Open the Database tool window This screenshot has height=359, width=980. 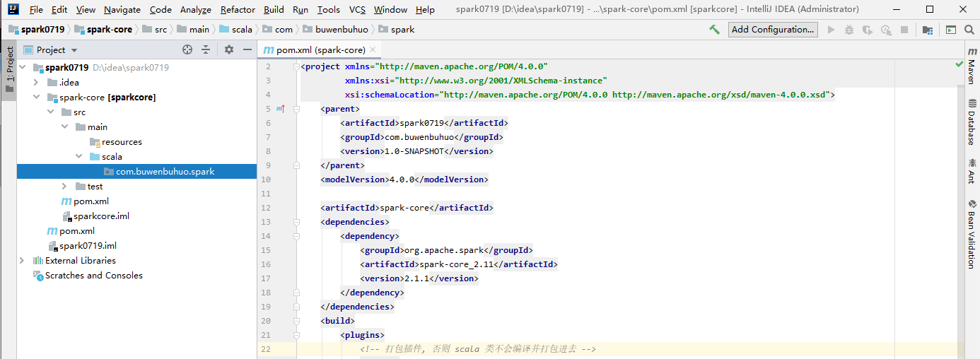[972, 123]
